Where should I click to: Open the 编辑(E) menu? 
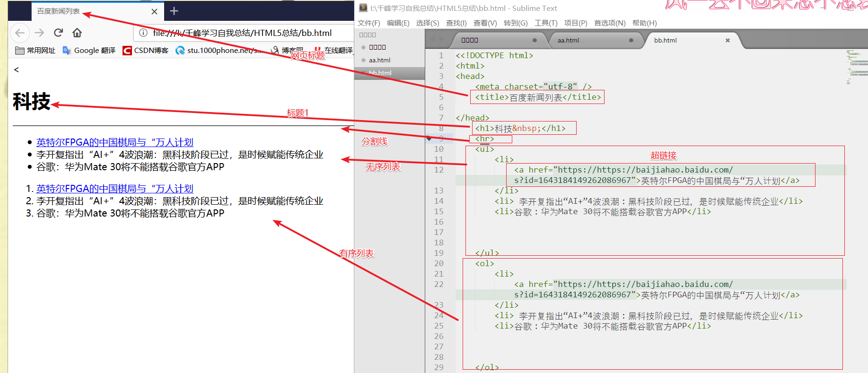pos(398,23)
